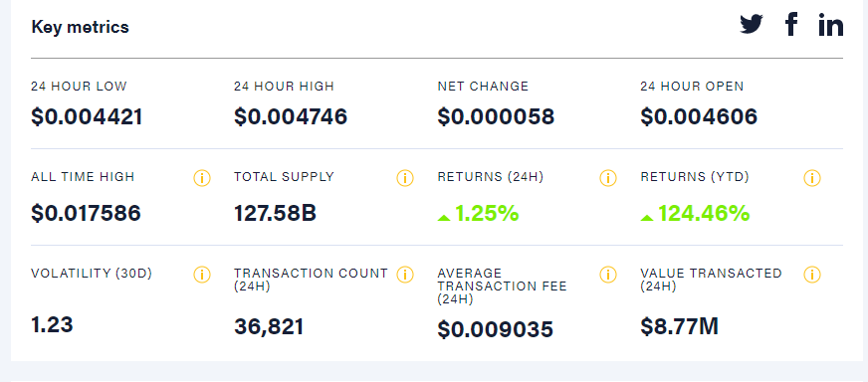Click the 24 hour open value $0.004606

point(699,116)
